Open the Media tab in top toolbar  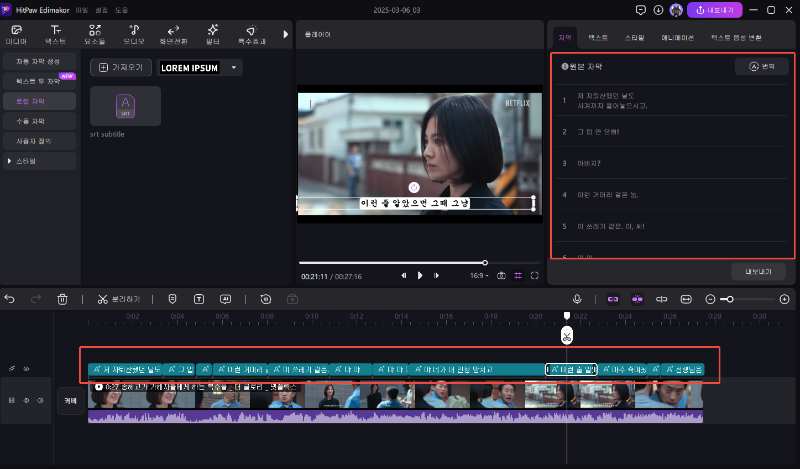click(x=16, y=35)
